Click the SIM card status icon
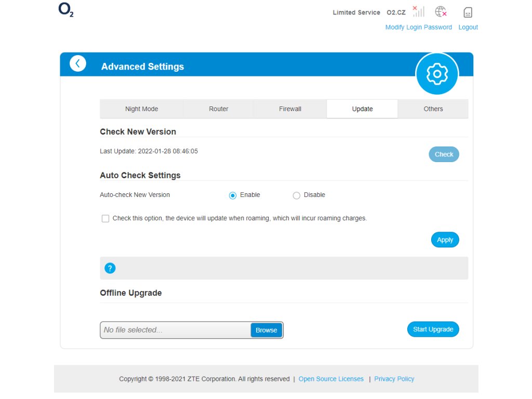 click(468, 12)
